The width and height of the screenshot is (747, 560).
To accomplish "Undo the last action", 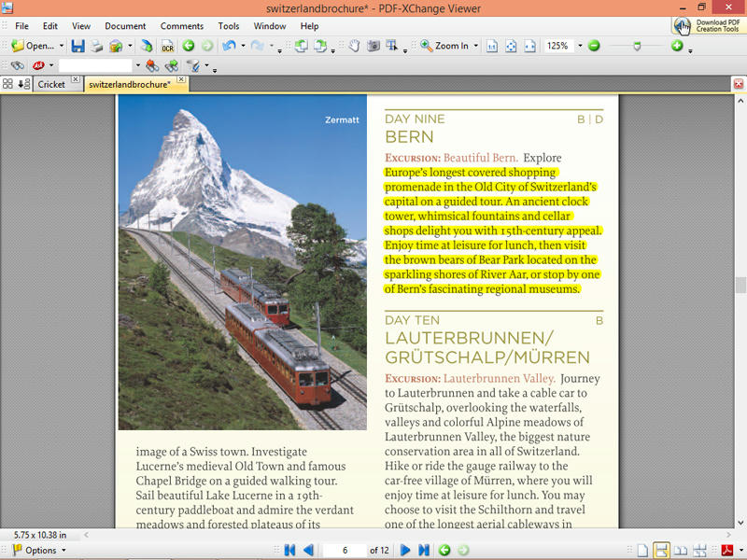I will tap(230, 46).
